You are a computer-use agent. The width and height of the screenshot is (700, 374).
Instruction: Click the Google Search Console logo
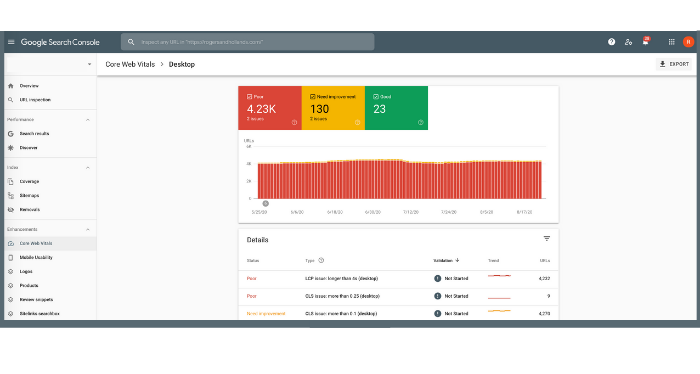(60, 42)
